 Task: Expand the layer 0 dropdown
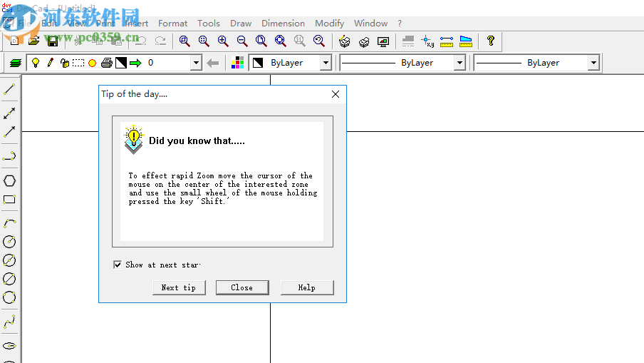[x=197, y=63]
